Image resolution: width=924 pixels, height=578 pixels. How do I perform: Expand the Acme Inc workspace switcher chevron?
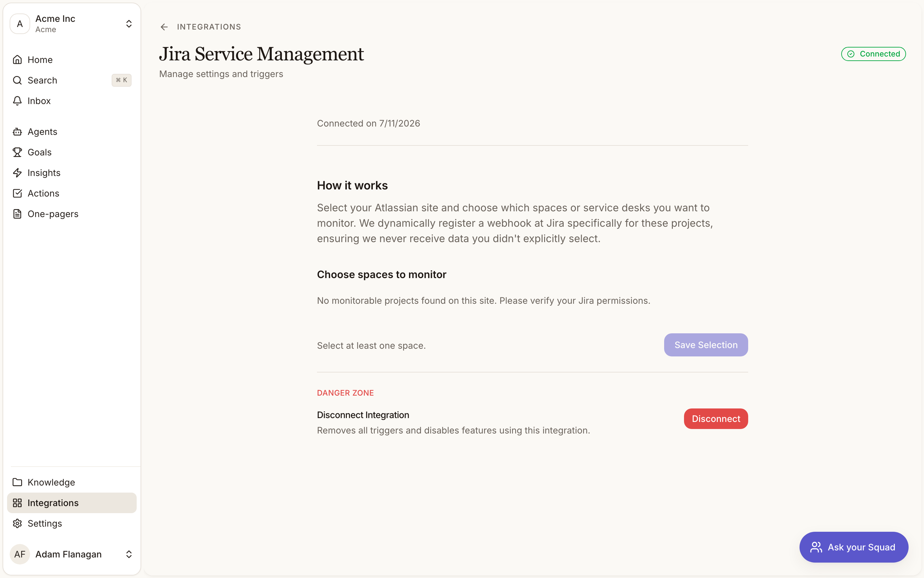pyautogui.click(x=129, y=24)
